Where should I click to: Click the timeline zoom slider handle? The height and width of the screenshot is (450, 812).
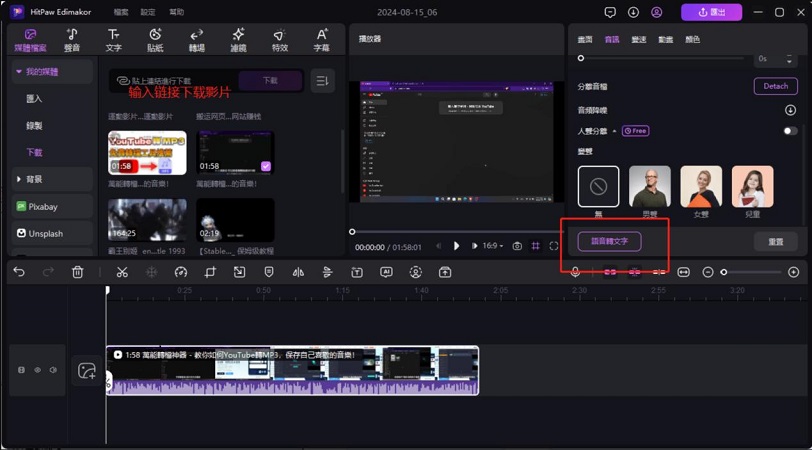click(x=724, y=272)
